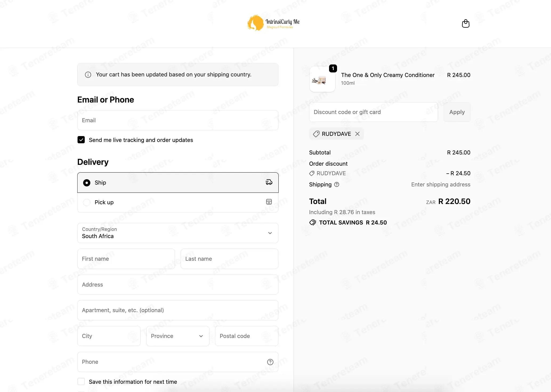Screen dimensions: 551x392
Task: Click the Subtotal R 245.00 value
Action: [459, 153]
